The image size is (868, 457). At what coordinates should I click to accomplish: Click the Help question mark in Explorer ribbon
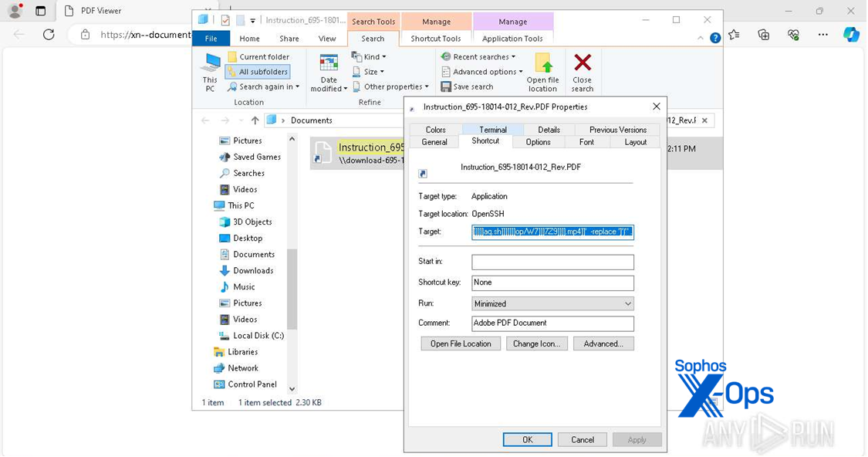[714, 36]
